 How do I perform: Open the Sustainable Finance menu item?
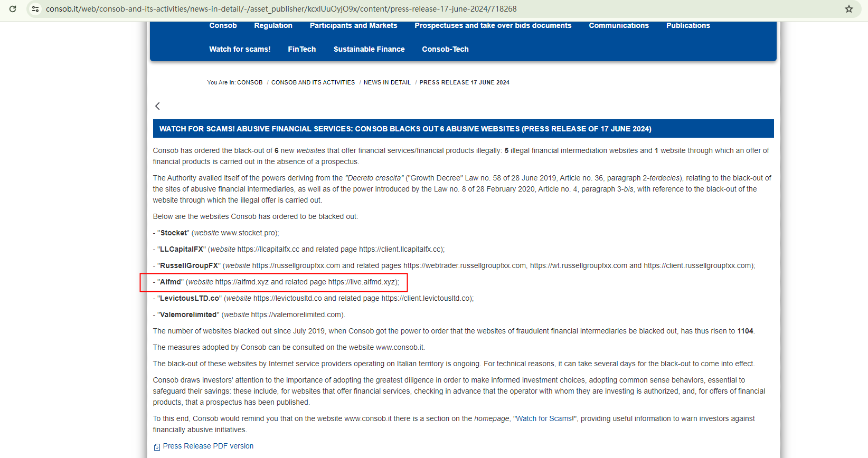[369, 49]
